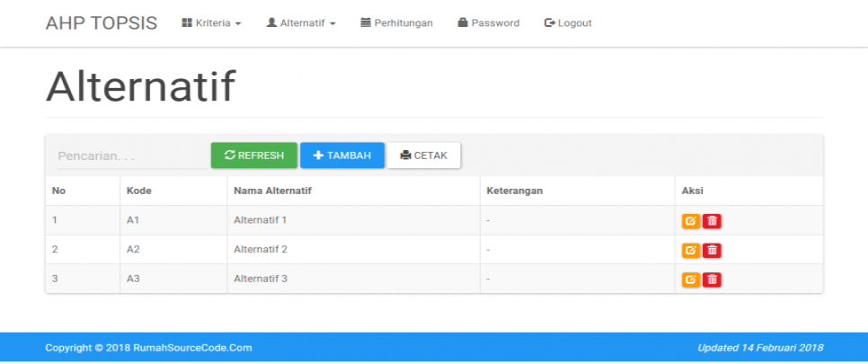Focus the Pencarian search field
This screenshot has width=868, height=364.
click(x=132, y=156)
